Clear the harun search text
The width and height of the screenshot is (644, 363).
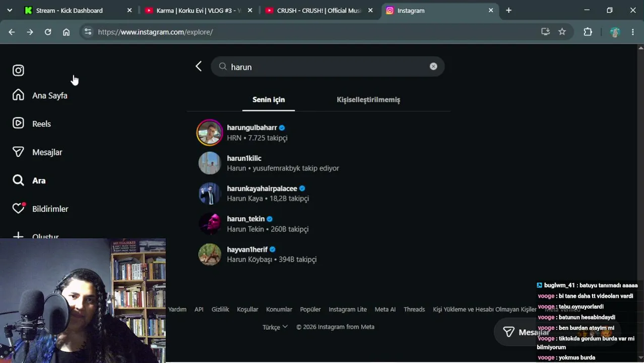pyautogui.click(x=433, y=66)
